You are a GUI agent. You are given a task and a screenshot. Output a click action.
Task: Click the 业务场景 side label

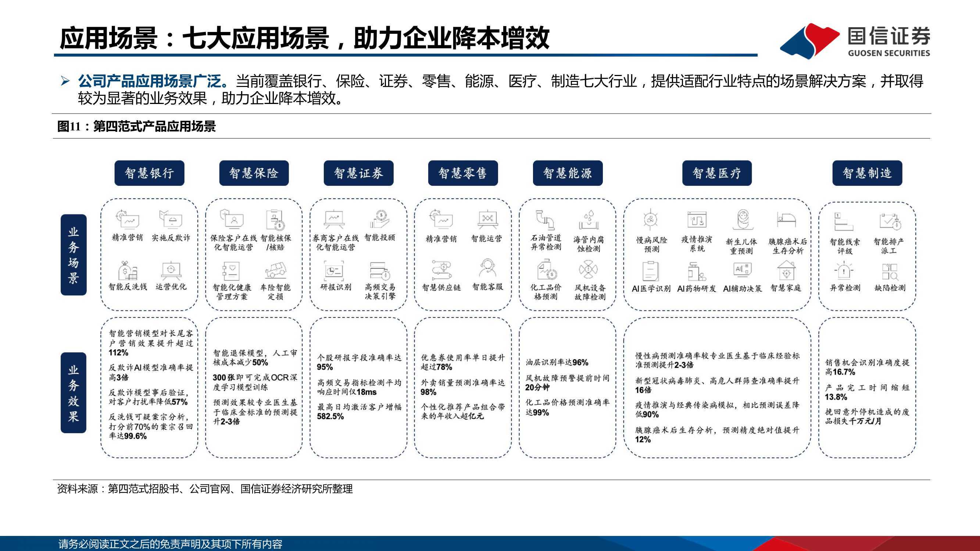coord(74,255)
